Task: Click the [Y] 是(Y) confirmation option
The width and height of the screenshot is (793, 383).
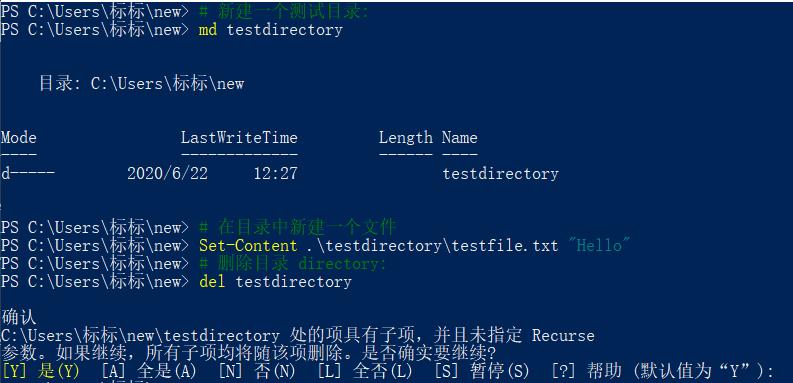Action: [40, 372]
